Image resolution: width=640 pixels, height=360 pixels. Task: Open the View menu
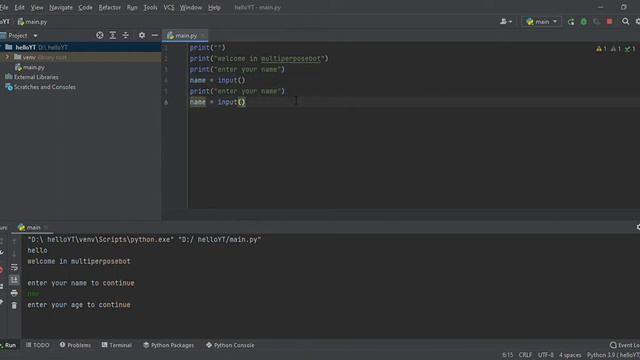click(37, 7)
